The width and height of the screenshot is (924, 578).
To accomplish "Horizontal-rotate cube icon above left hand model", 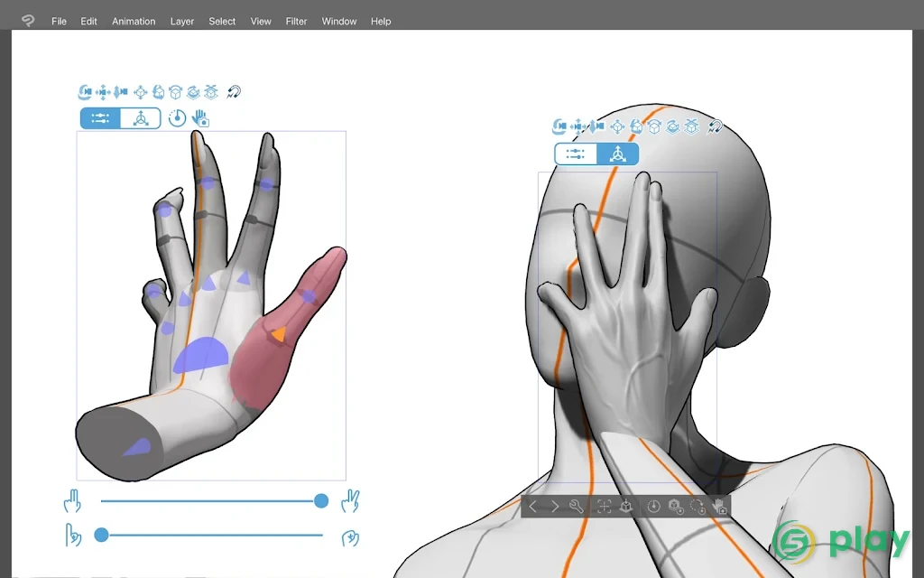I will tap(193, 92).
